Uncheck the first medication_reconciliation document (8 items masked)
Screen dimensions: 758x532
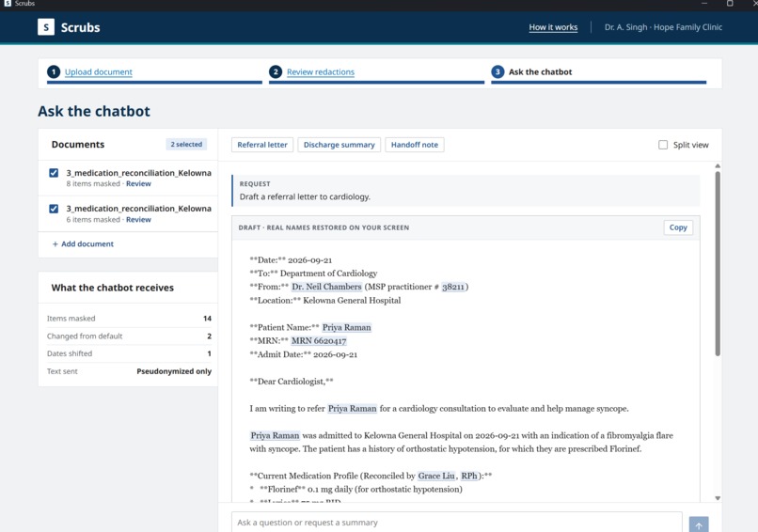(x=54, y=173)
